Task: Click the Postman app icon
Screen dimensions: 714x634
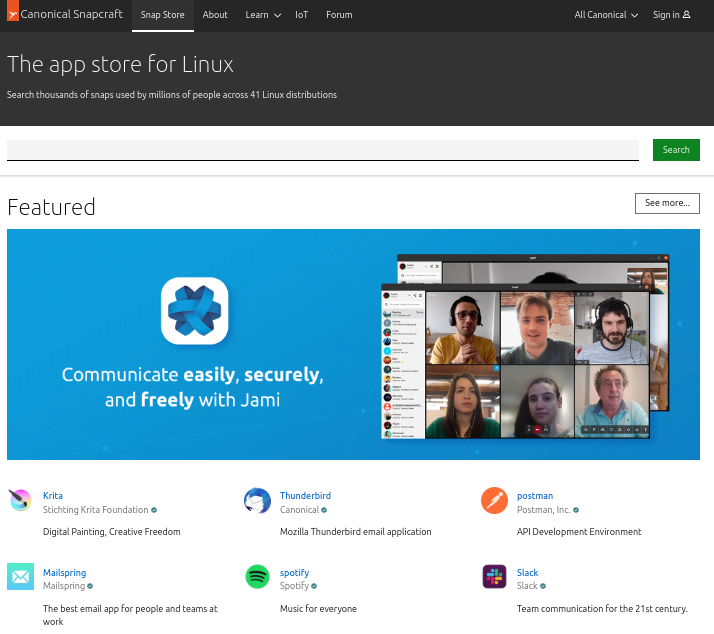Action: pyautogui.click(x=494, y=501)
